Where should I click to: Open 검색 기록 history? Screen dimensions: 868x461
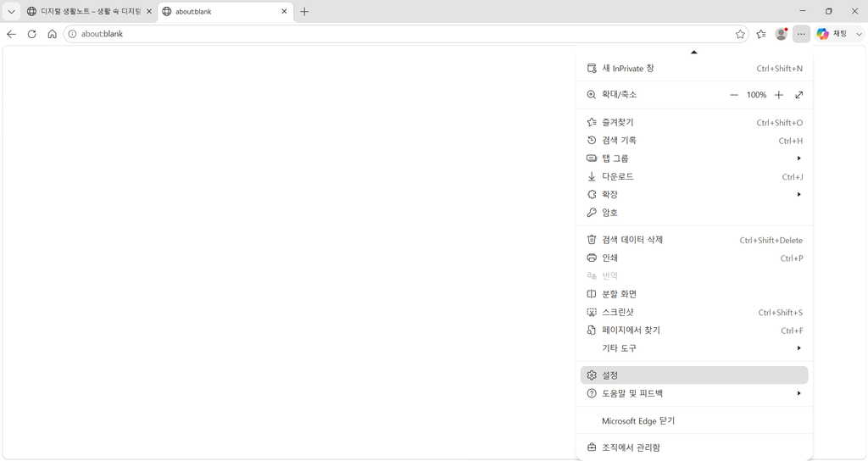coord(694,141)
